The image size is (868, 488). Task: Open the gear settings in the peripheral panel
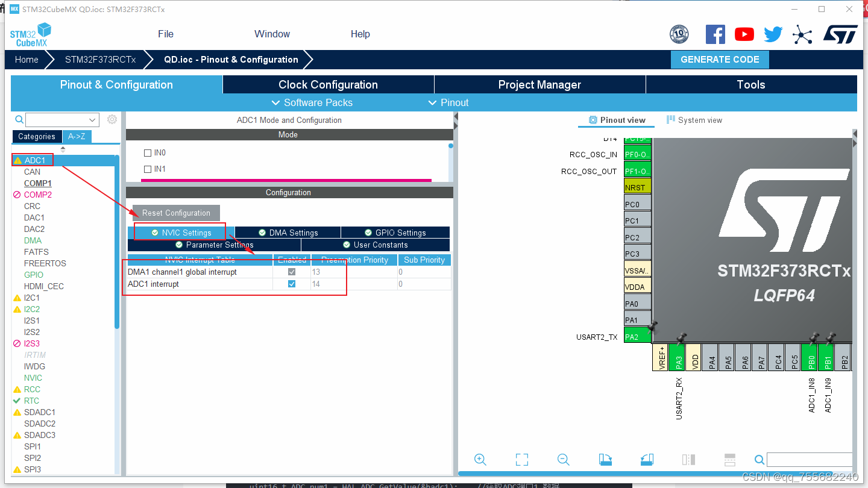112,119
